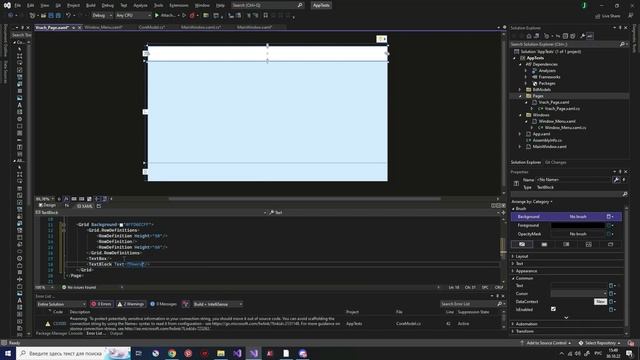The width and height of the screenshot is (640, 360).
Task: Click Windows Start button
Action: [x=8, y=353]
